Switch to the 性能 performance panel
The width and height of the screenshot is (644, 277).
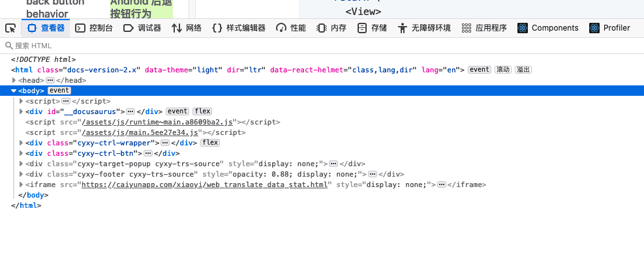291,28
